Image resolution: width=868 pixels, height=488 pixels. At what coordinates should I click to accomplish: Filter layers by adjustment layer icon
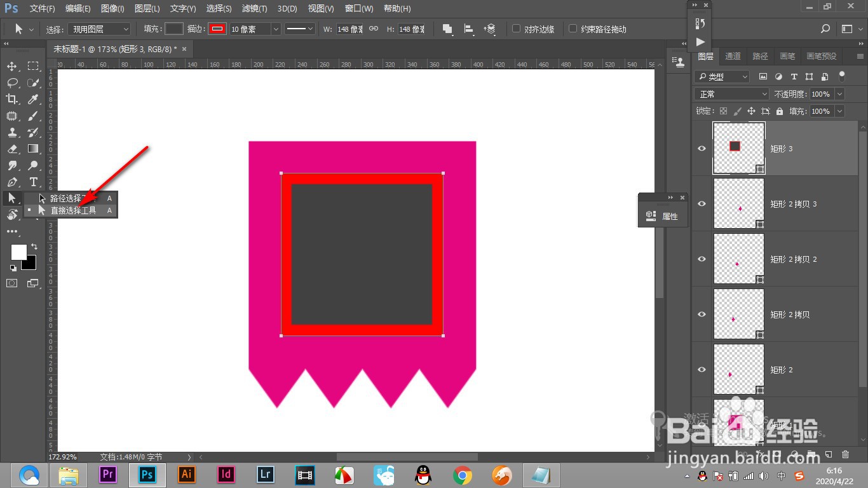(x=778, y=76)
